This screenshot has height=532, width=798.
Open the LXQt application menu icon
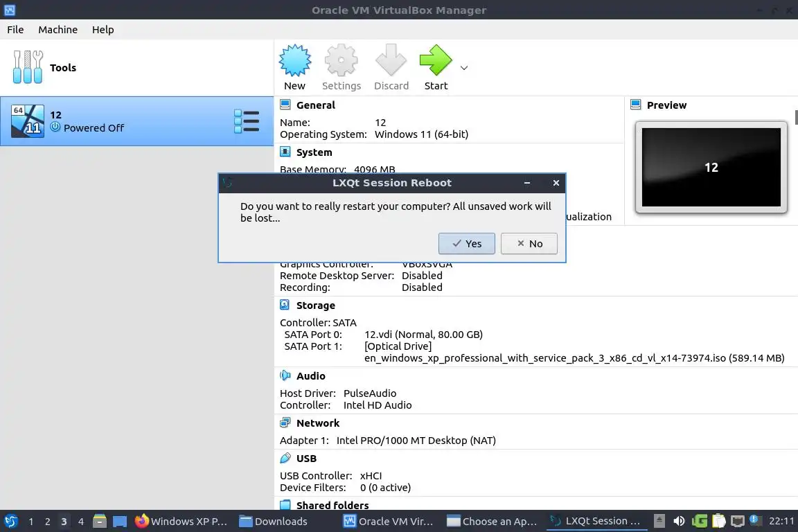point(10,522)
